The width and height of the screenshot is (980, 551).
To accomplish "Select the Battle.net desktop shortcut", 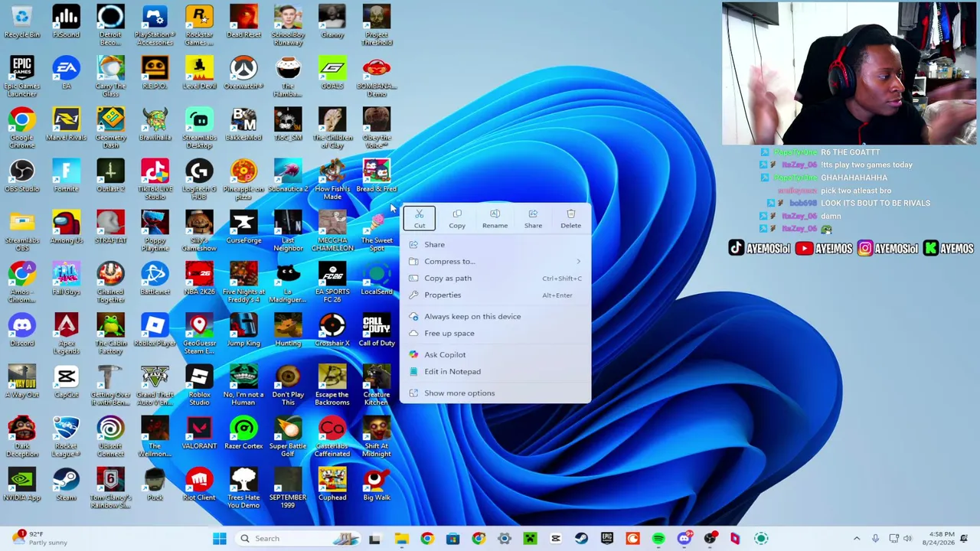I will (155, 278).
